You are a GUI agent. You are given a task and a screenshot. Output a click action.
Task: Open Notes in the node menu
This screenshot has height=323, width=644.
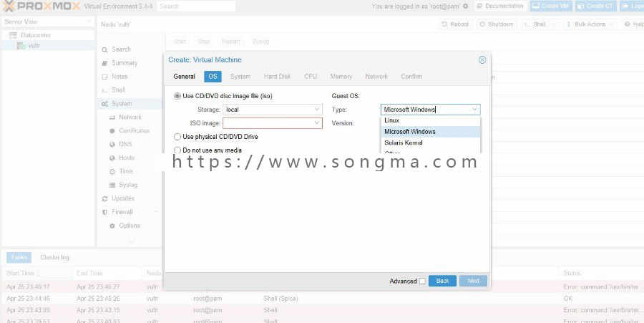[119, 77]
